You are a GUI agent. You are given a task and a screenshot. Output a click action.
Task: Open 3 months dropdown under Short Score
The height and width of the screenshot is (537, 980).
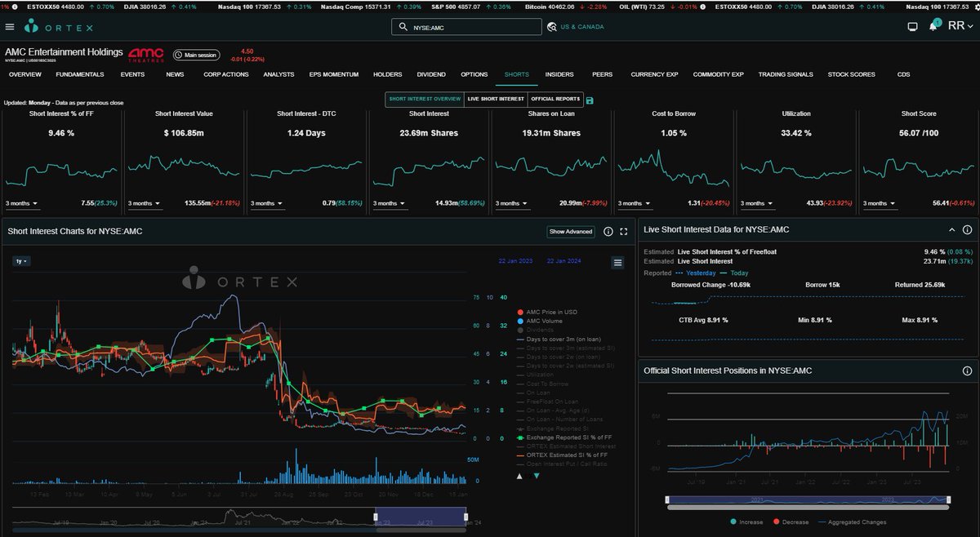pos(880,202)
